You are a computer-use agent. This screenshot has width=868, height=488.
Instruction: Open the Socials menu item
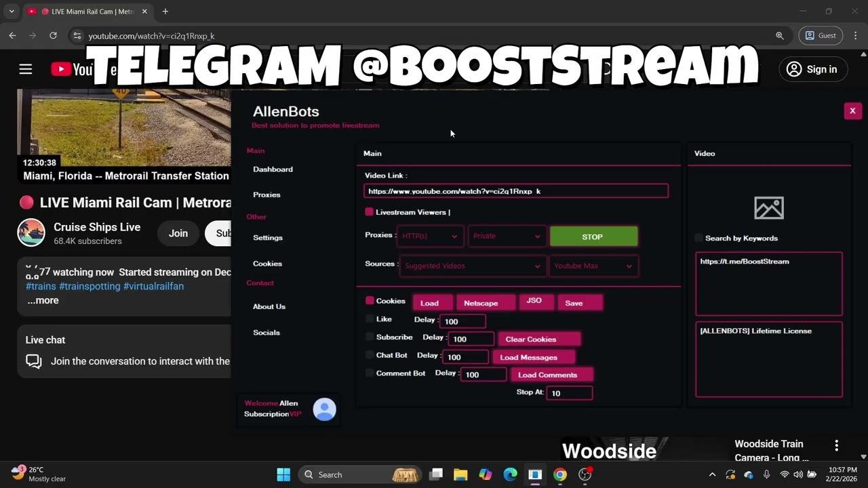pos(267,332)
